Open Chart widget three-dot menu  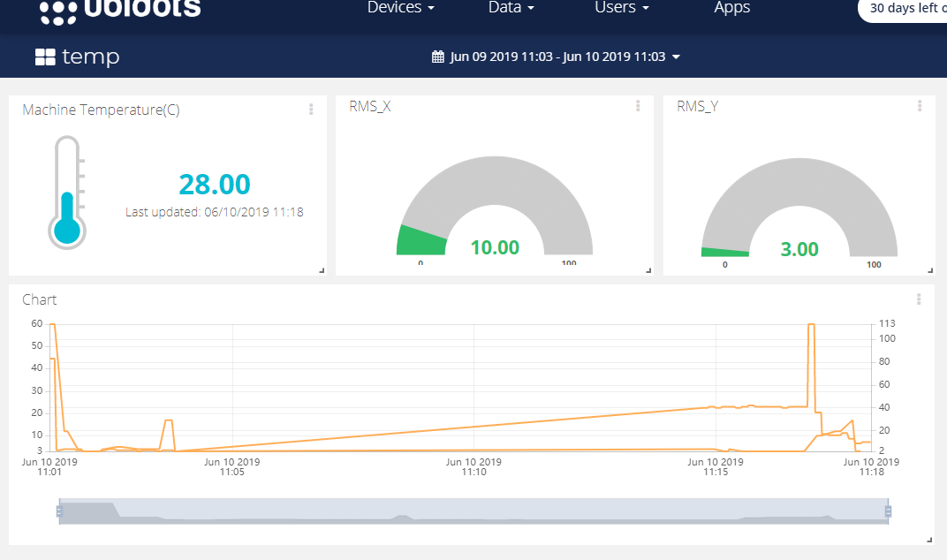point(919,299)
